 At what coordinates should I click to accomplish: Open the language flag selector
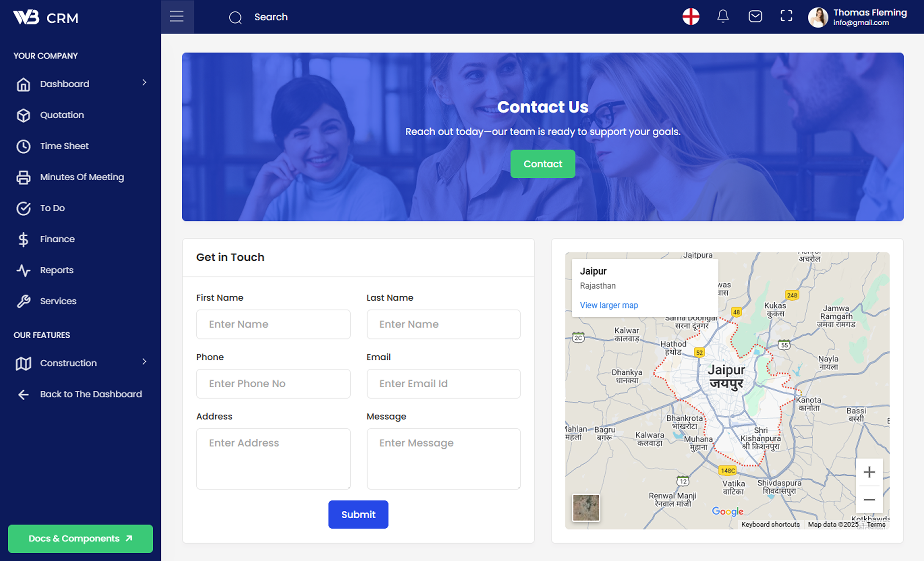click(691, 16)
